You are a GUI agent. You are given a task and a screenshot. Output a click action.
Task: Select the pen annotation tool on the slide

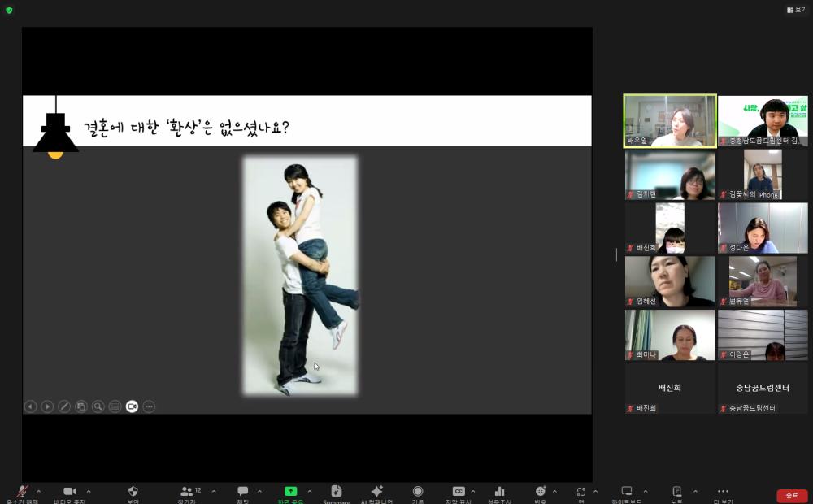coord(65,406)
